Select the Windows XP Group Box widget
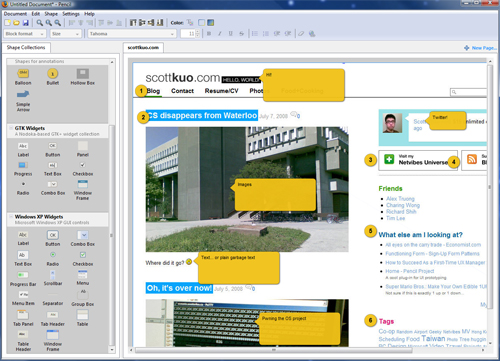The image size is (500, 361). tap(83, 298)
